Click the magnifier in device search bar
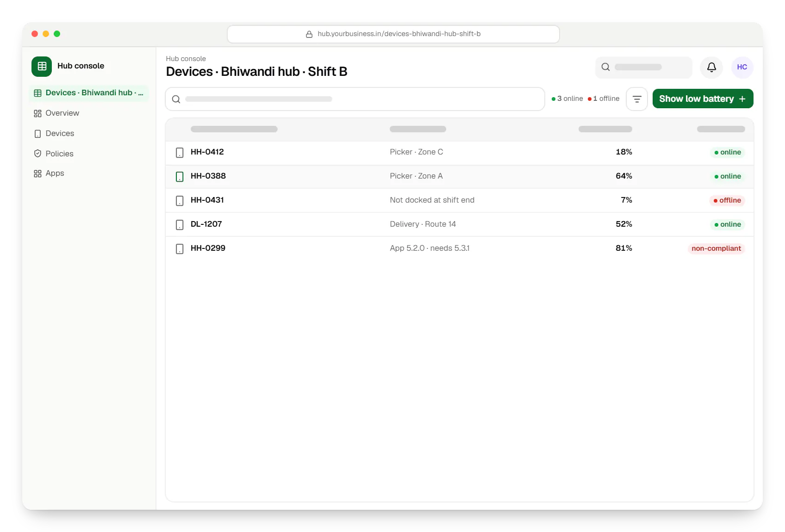This screenshot has height=532, width=785. tap(176, 99)
